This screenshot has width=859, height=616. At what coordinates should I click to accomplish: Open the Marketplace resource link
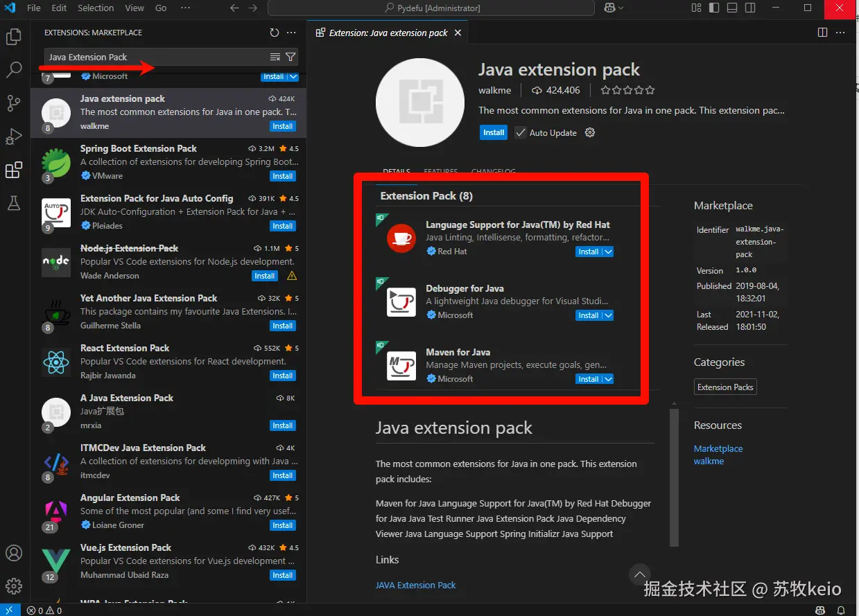point(718,448)
